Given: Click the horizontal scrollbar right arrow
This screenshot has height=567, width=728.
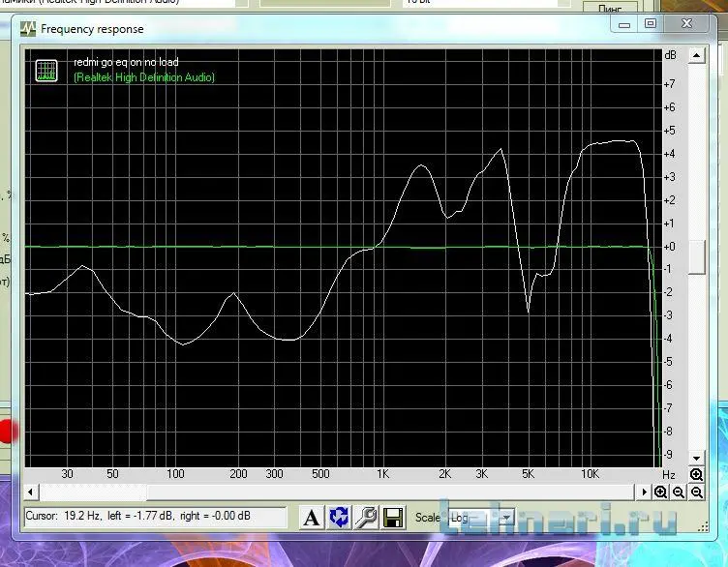Looking at the screenshot, I should pos(644,492).
